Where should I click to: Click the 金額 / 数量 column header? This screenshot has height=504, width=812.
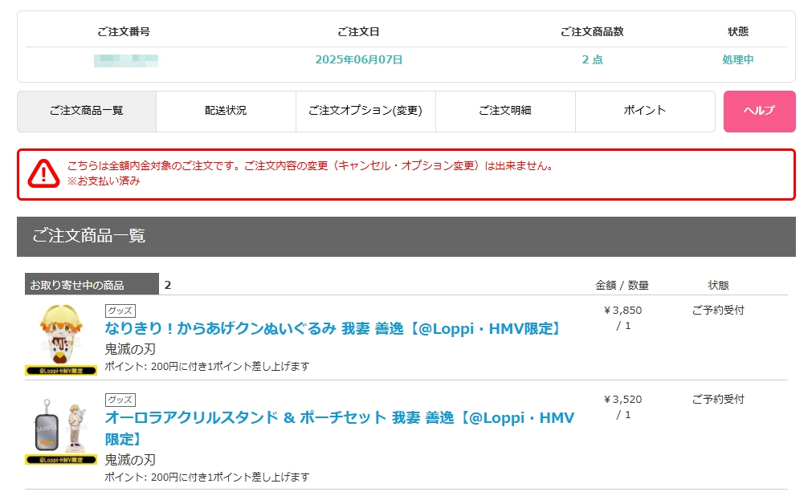[622, 286]
